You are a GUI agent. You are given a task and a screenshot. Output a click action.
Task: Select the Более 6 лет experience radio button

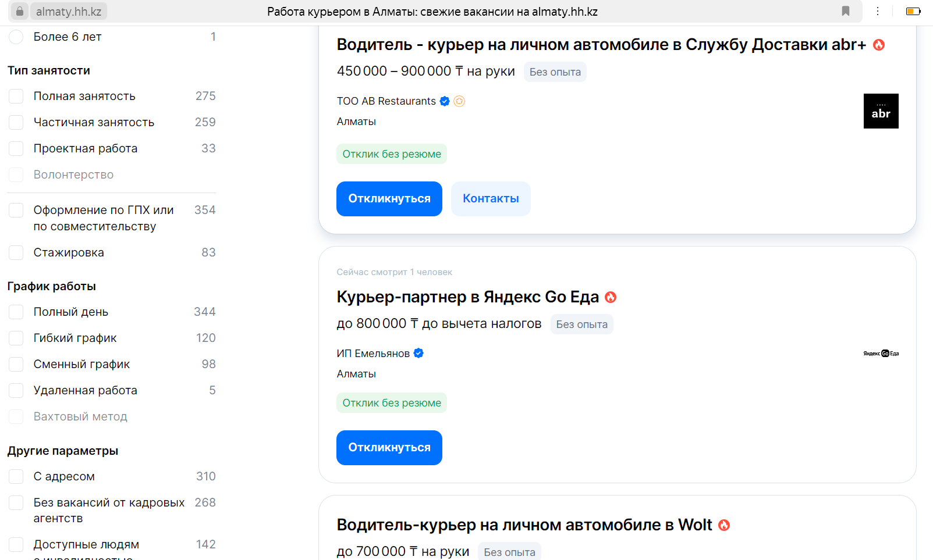pos(16,37)
